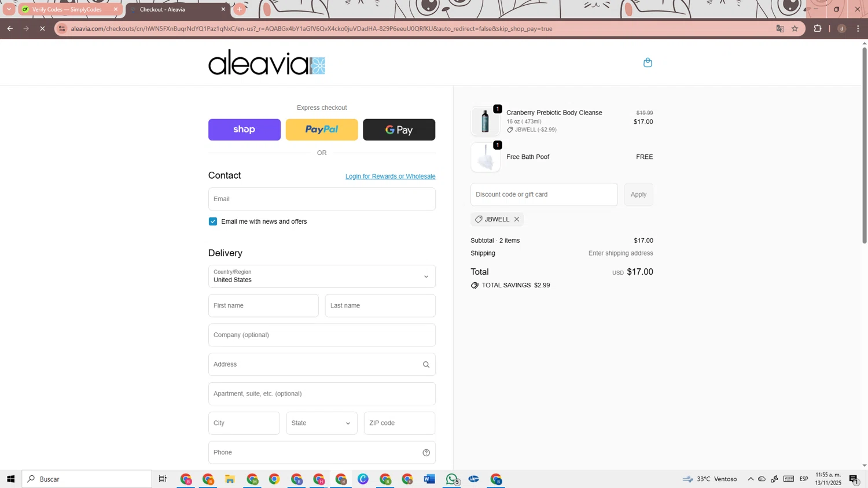Screen dimensions: 868x488
Task: Click the City field
Action: pyautogui.click(x=244, y=423)
